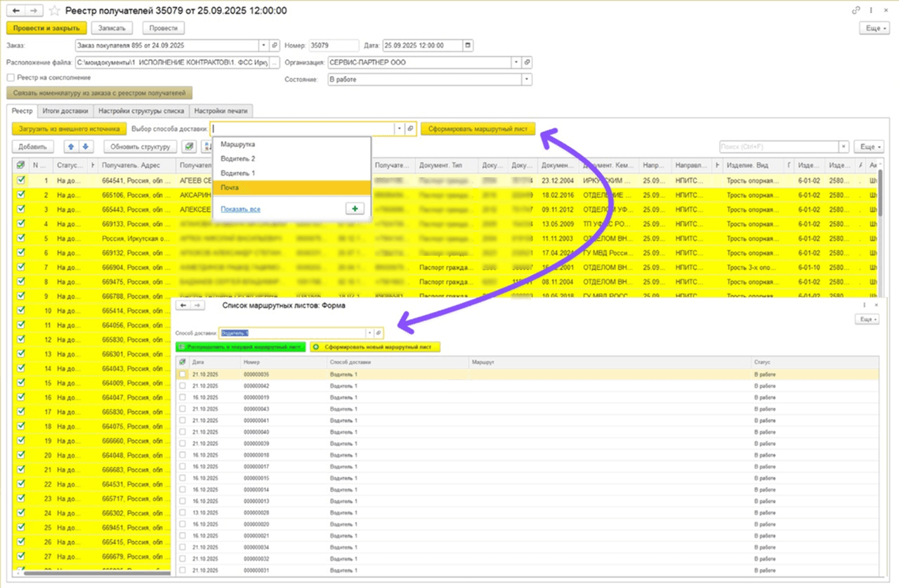899x588 pixels.
Task: Click the back arrow navigation icon
Action: click(x=16, y=11)
